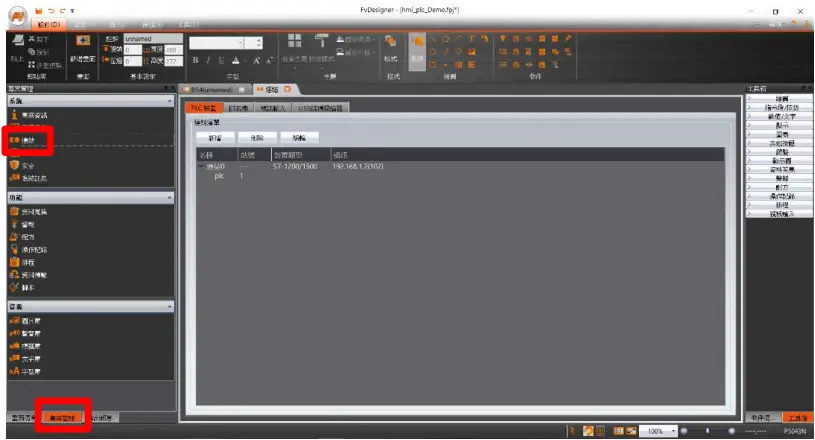The image size is (815, 440).
Task: Collapse the link row tree arrow
Action: [201, 166]
